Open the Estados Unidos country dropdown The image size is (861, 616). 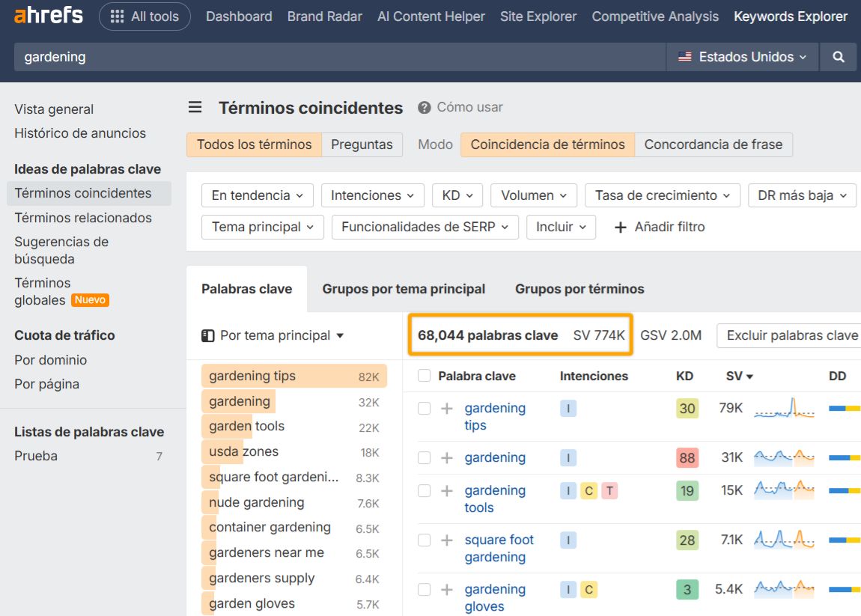click(740, 56)
